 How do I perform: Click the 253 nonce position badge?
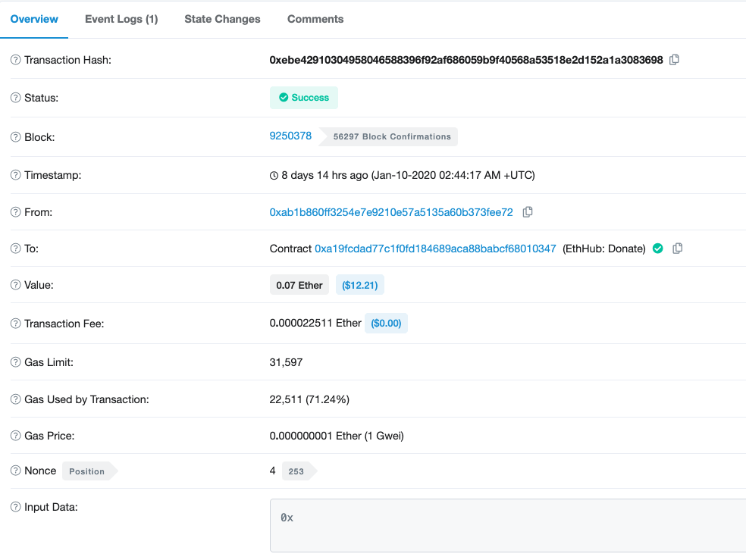pyautogui.click(x=296, y=471)
